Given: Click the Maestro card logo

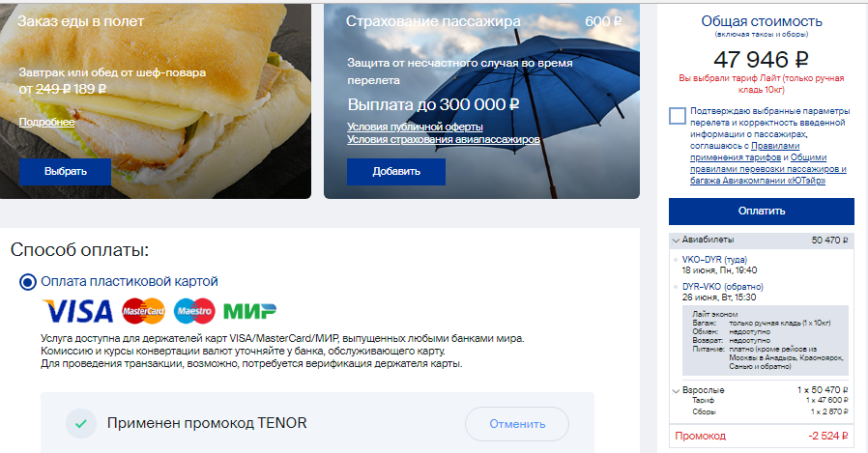Looking at the screenshot, I should [x=194, y=311].
